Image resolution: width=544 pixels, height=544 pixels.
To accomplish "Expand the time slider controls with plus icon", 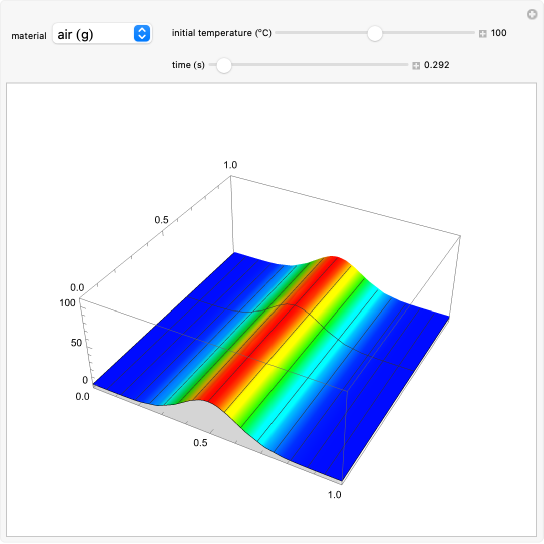I will pos(416,66).
